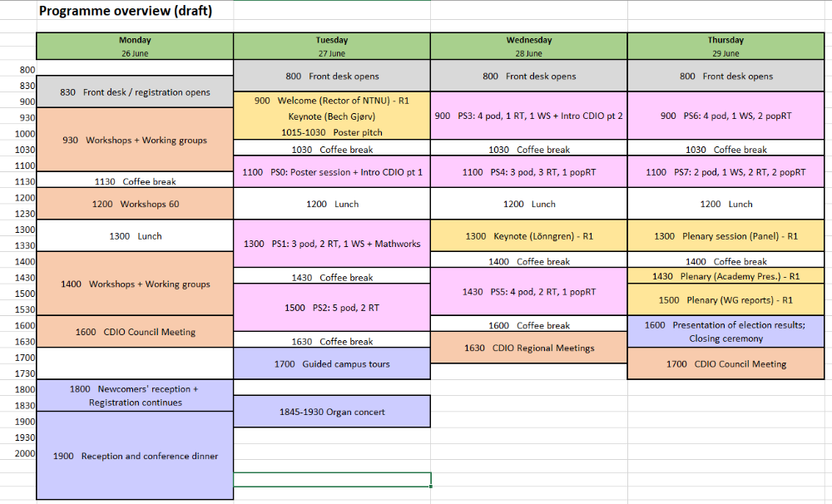Select the Keynote (Lönngren) cell

(x=528, y=236)
